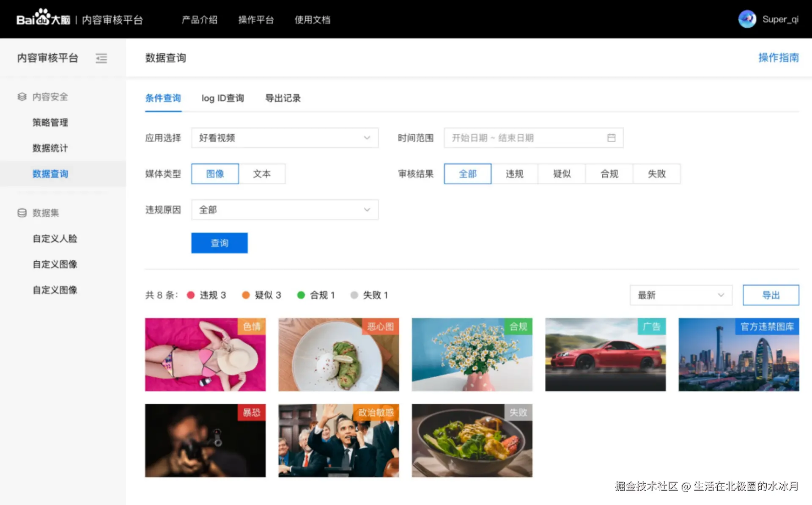Collapse the sidebar using the menu fold icon
This screenshot has height=505, width=812.
[x=101, y=58]
